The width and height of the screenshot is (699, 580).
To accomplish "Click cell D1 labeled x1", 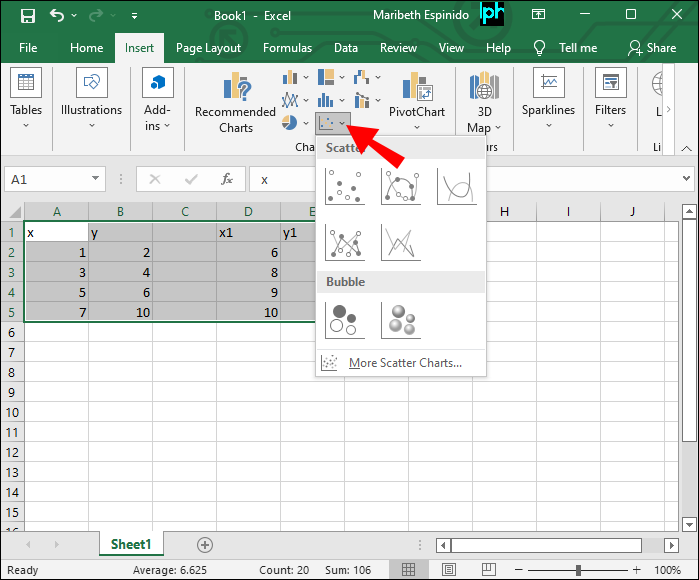I will (248, 232).
